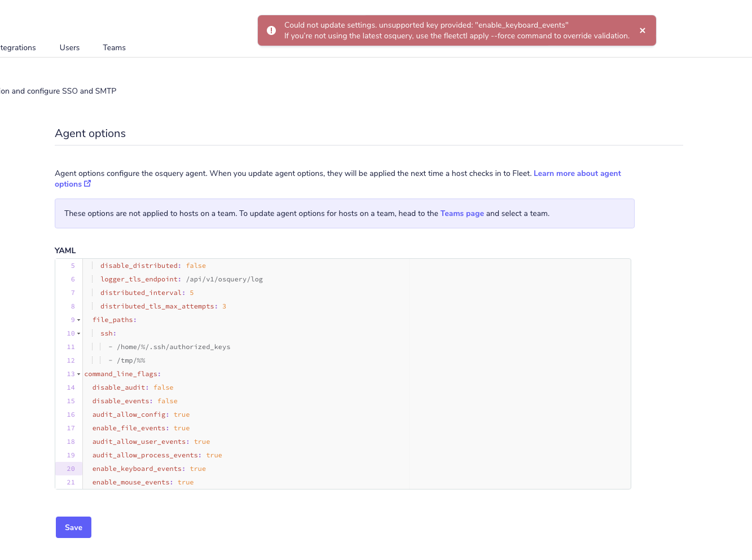Click line number 20 in the gutter
The width and height of the screenshot is (752, 560).
coord(70,469)
